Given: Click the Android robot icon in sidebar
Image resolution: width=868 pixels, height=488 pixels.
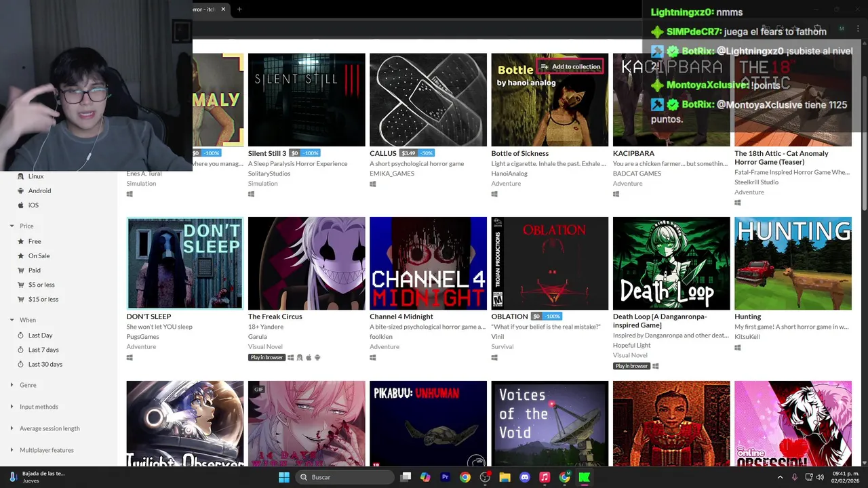Looking at the screenshot, I should 20,191.
